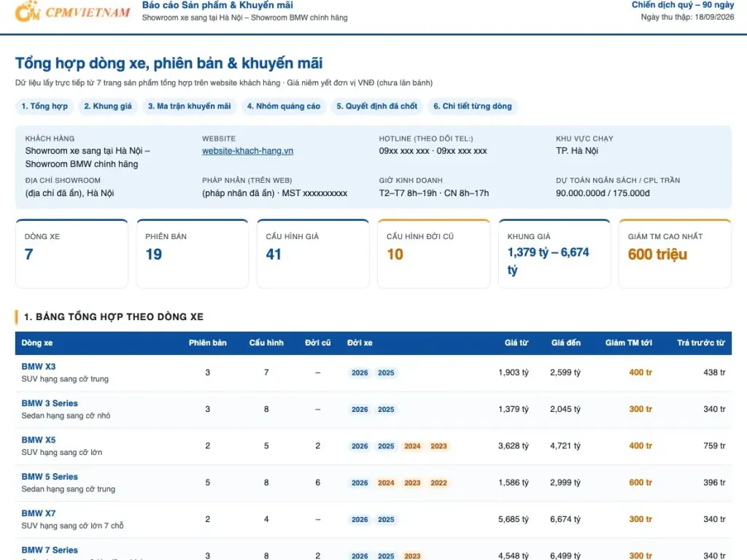The height and width of the screenshot is (560, 747).
Task: Open the BMW 5 Series model link
Action: point(50,477)
